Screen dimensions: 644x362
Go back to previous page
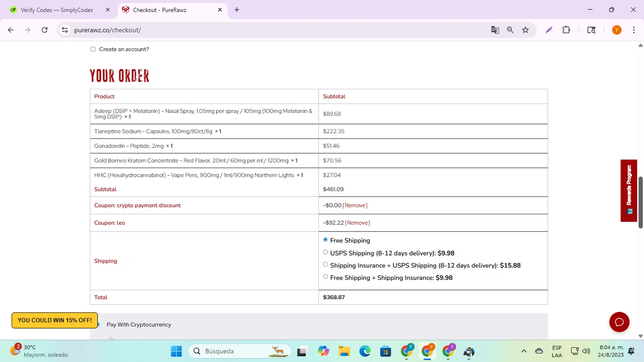(11, 30)
